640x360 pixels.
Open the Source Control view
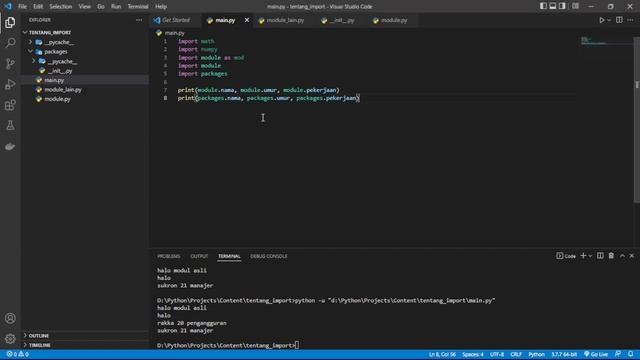tap(10, 64)
